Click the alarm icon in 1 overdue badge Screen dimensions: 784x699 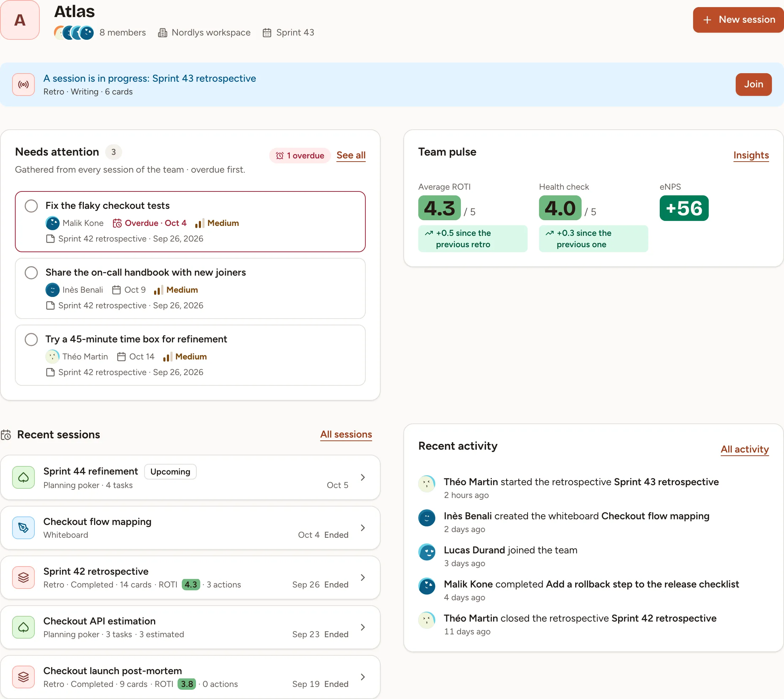pyautogui.click(x=279, y=156)
